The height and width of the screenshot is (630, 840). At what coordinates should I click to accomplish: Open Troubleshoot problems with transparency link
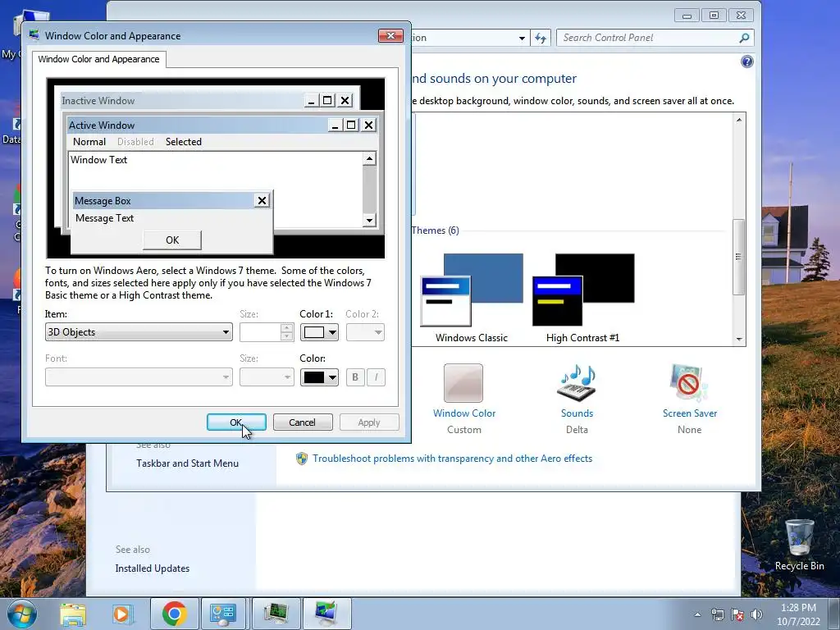(452, 459)
